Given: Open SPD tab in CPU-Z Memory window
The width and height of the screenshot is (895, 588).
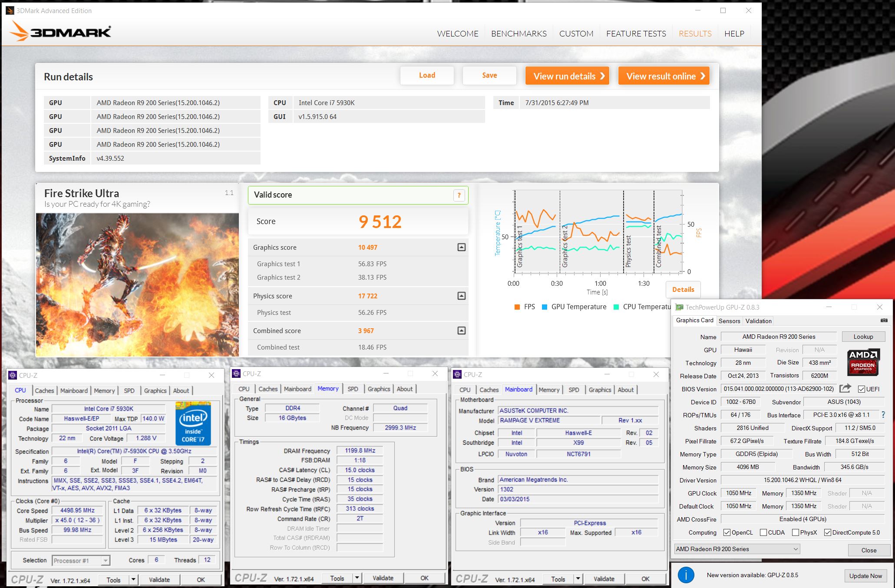Looking at the screenshot, I should click(353, 389).
